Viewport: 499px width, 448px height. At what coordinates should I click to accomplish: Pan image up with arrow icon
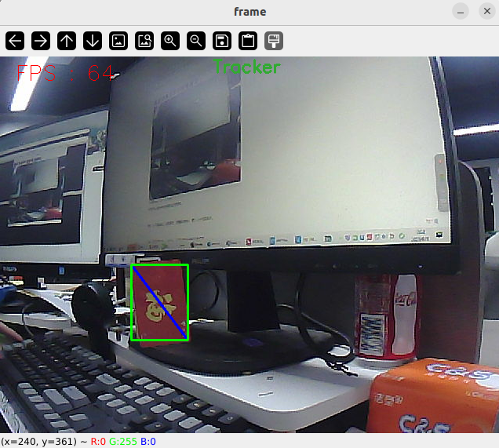pyautogui.click(x=67, y=41)
